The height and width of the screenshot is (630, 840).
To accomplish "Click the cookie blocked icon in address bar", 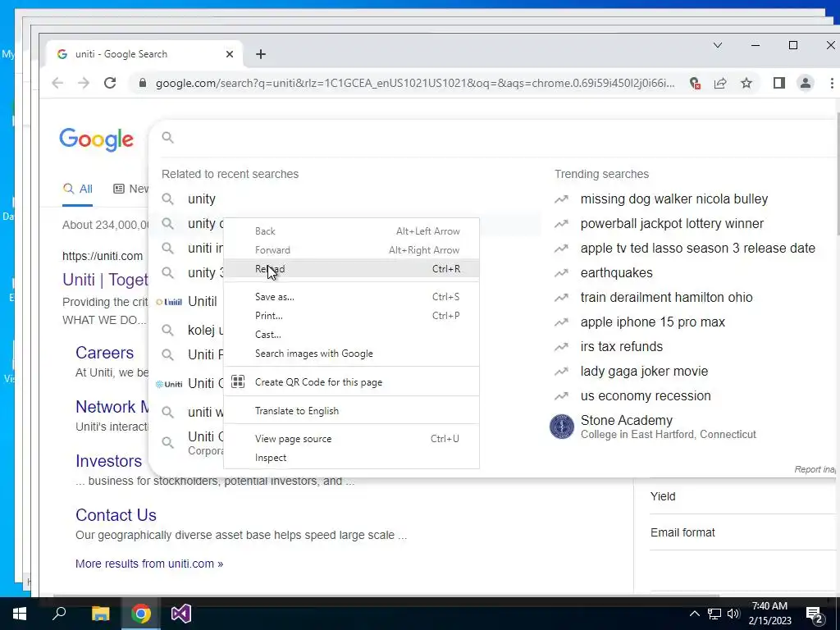I will pyautogui.click(x=695, y=83).
